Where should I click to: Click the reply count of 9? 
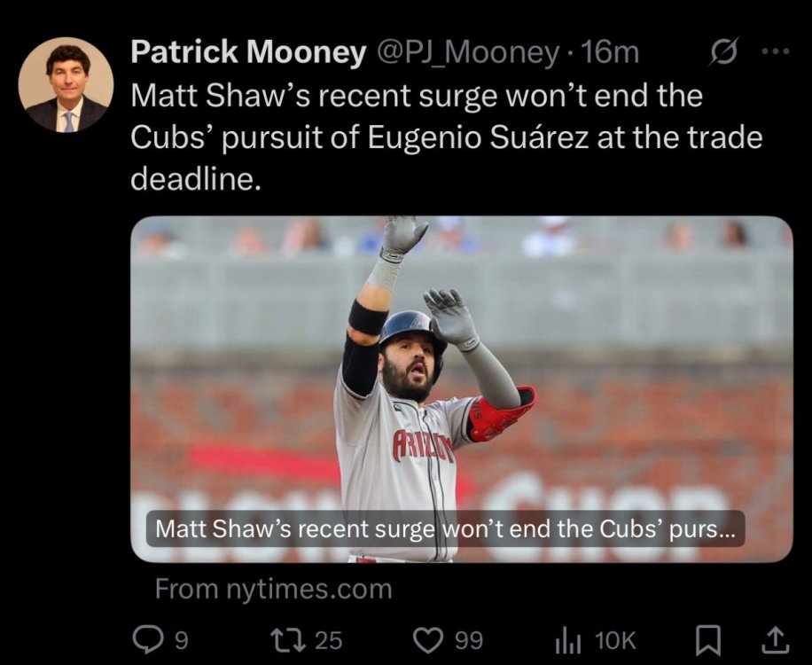pos(180,639)
